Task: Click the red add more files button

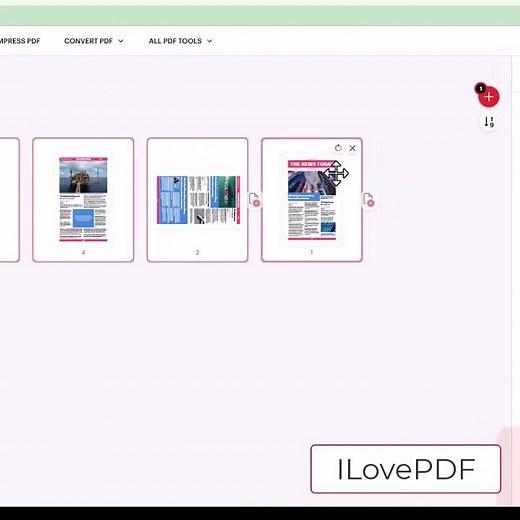Action: click(x=489, y=97)
